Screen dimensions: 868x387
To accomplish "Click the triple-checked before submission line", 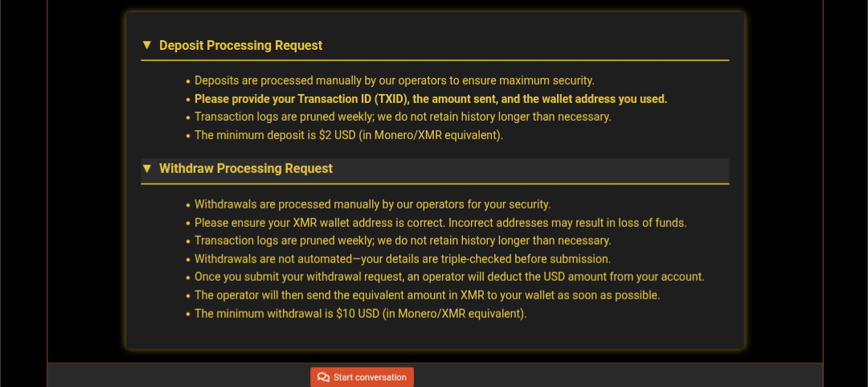I will 403,259.
